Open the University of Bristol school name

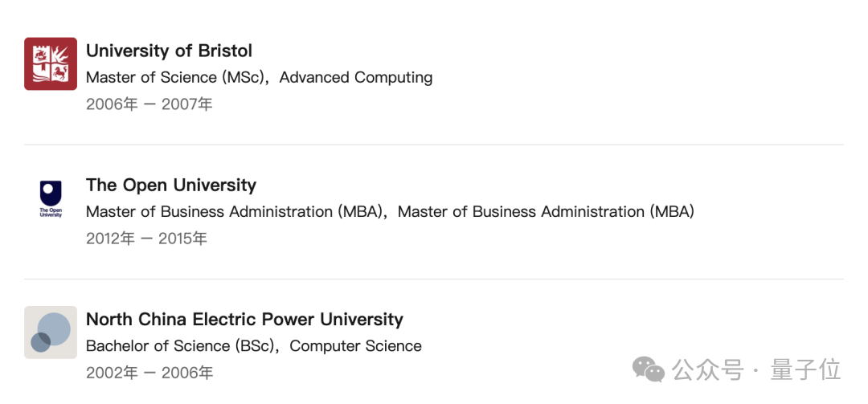[169, 51]
